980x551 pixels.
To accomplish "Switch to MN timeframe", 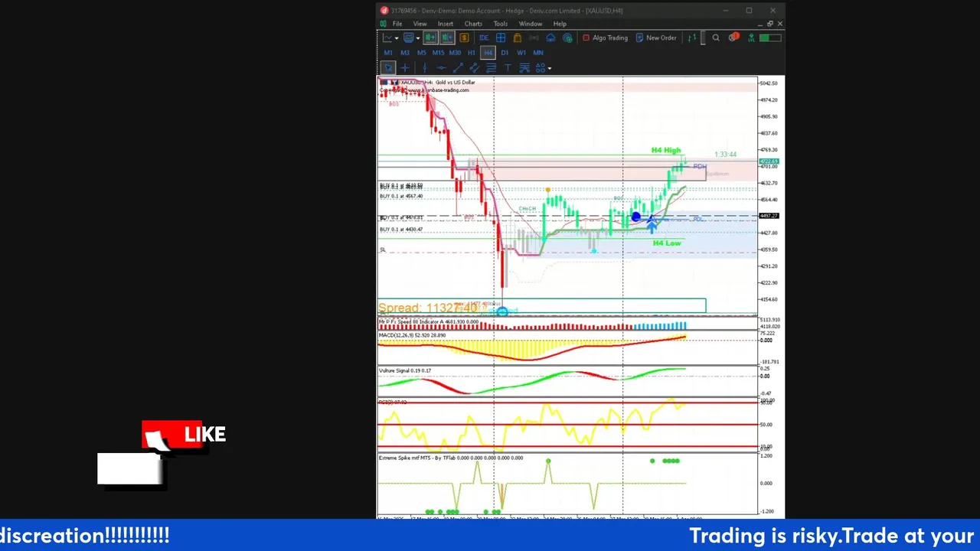I will [x=538, y=53].
